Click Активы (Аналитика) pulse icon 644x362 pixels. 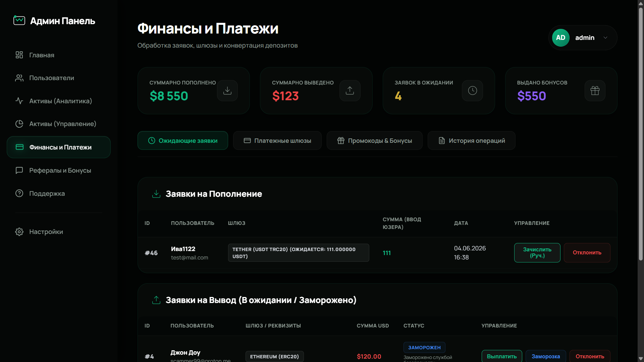point(19,101)
